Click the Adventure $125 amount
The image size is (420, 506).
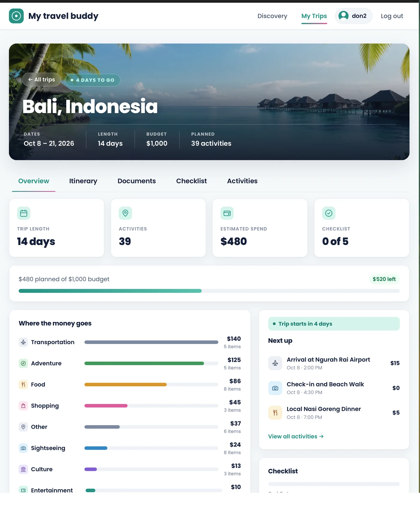[234, 360]
